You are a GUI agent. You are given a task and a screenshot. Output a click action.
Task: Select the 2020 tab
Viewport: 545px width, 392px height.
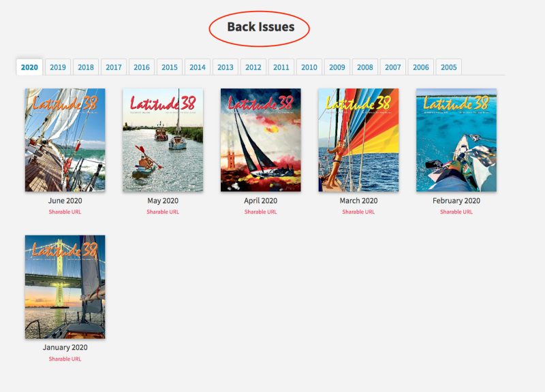click(29, 67)
